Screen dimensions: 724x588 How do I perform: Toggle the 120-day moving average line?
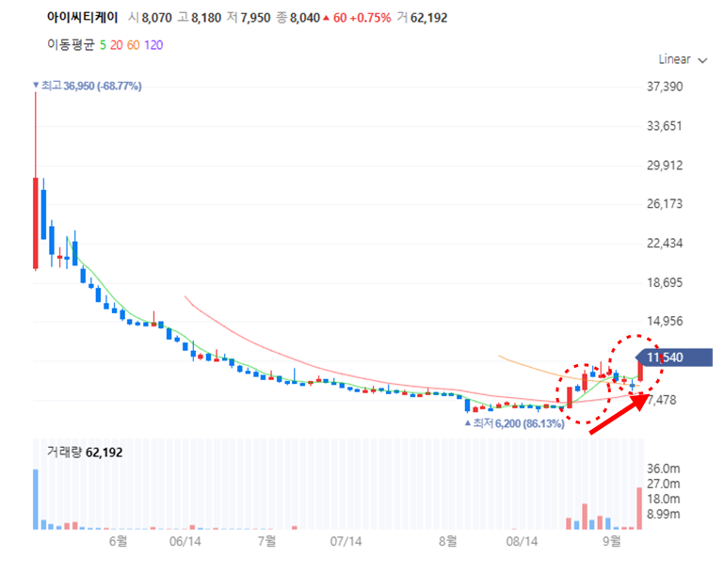coord(153,45)
